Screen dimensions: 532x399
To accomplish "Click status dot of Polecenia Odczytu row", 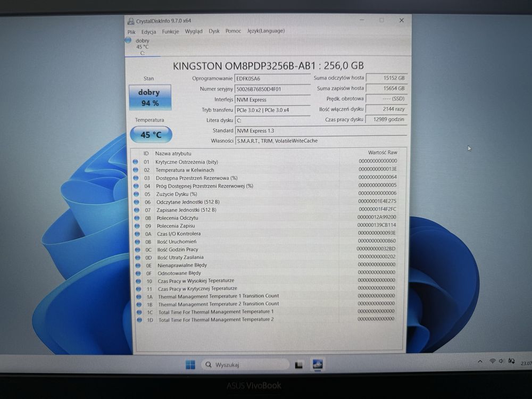I will pos(137,218).
